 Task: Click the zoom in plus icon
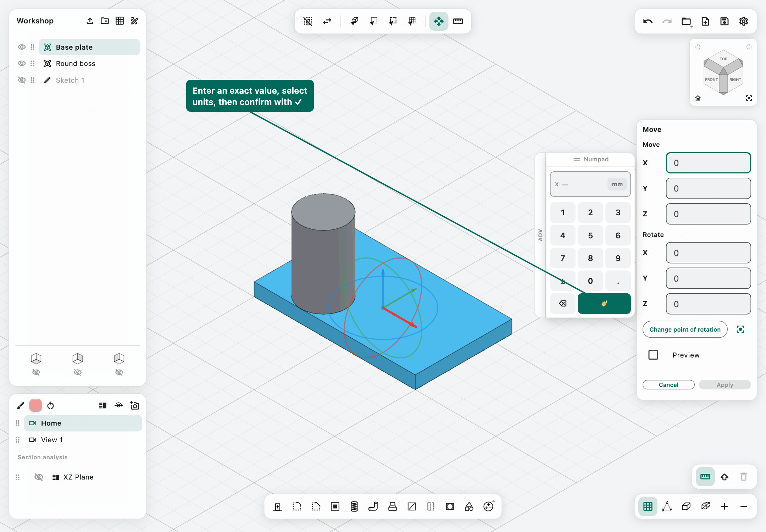(x=725, y=506)
